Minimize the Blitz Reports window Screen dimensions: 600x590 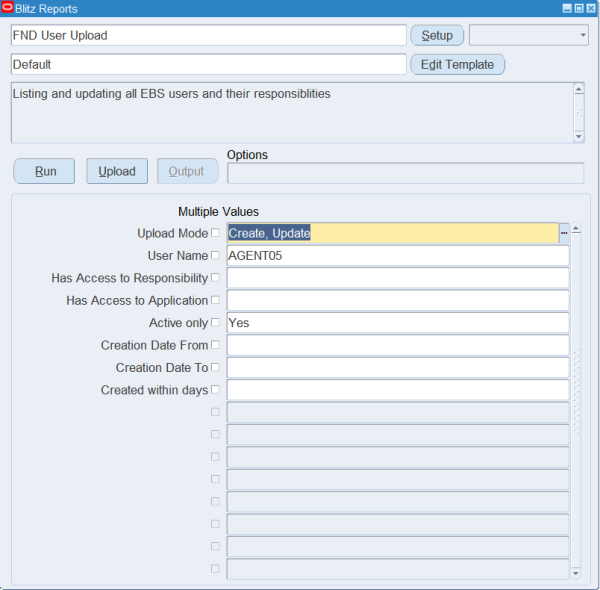pyautogui.click(x=567, y=8)
